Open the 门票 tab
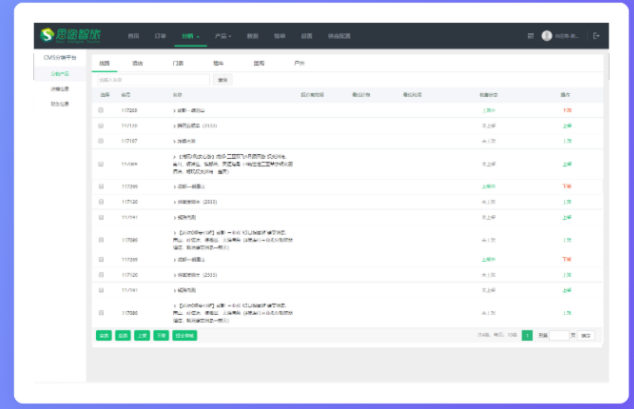Screen dimensions: 634x409 (178, 62)
